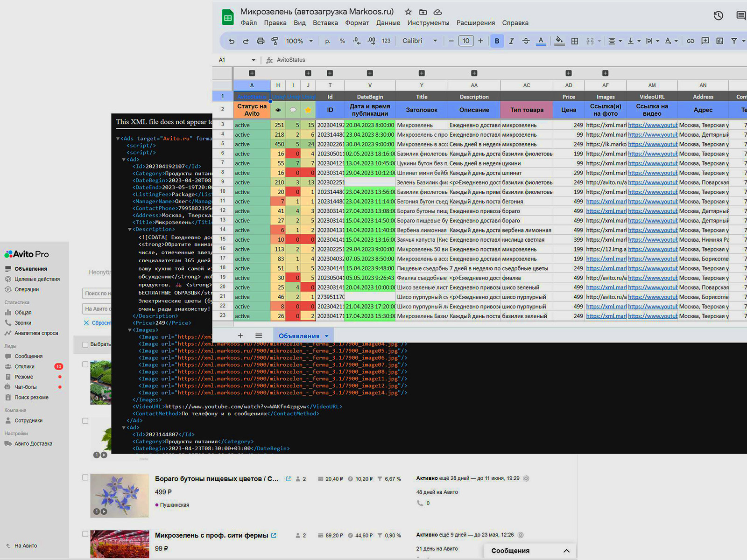Viewport: 747px width, 560px height.
Task: Increase decimal places in the toolbar
Action: tap(371, 41)
